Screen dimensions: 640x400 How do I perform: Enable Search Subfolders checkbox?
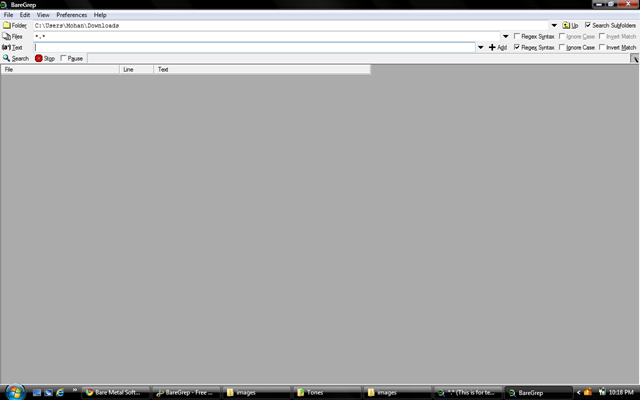588,25
